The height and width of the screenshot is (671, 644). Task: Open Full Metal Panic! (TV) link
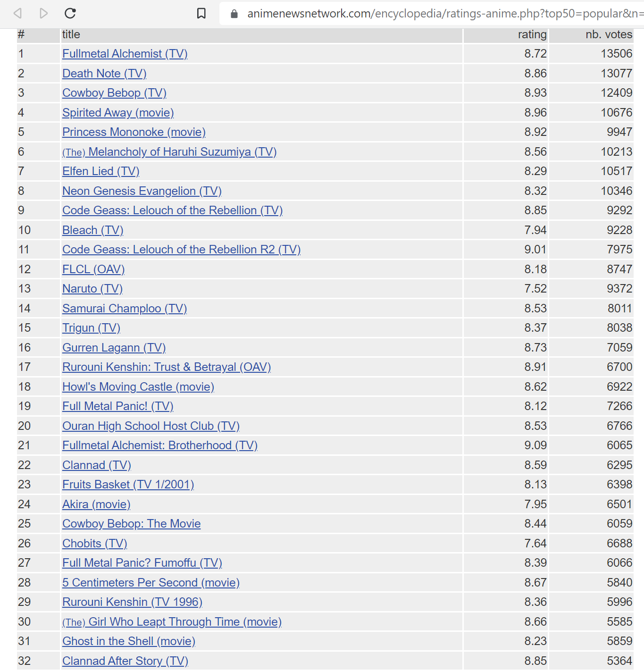tap(118, 406)
